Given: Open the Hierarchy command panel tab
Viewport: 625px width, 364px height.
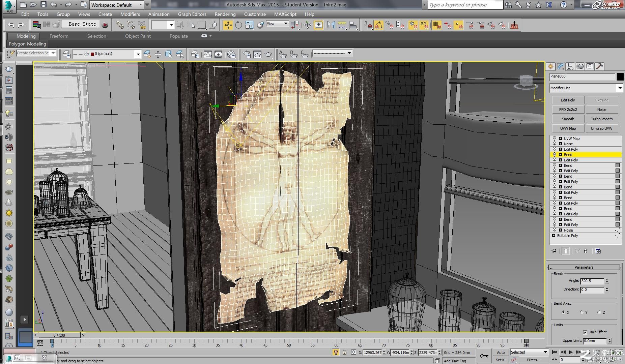Looking at the screenshot, I should 570,66.
